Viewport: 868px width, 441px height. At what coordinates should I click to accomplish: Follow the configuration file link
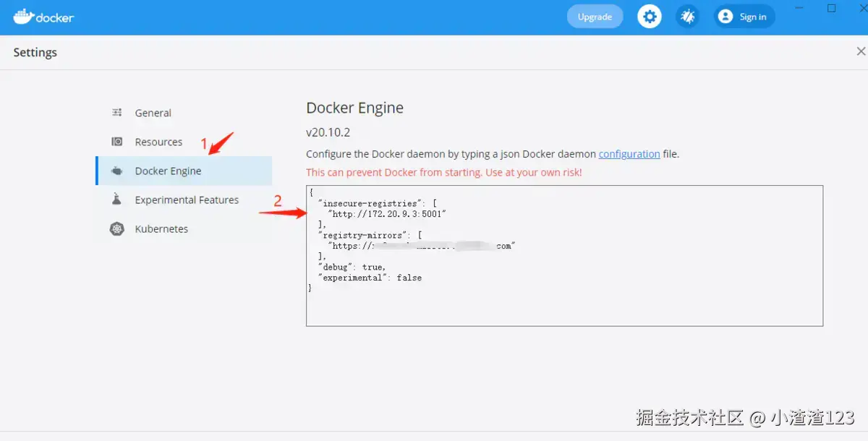[629, 154]
